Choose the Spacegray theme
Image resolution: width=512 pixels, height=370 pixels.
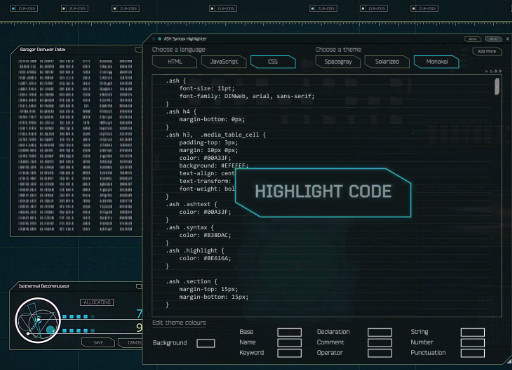tap(338, 62)
